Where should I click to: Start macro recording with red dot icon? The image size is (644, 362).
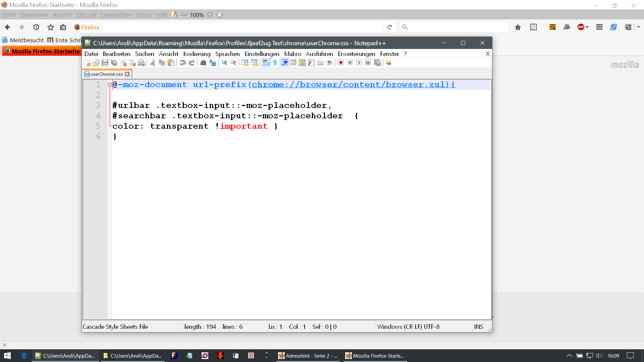[341, 63]
